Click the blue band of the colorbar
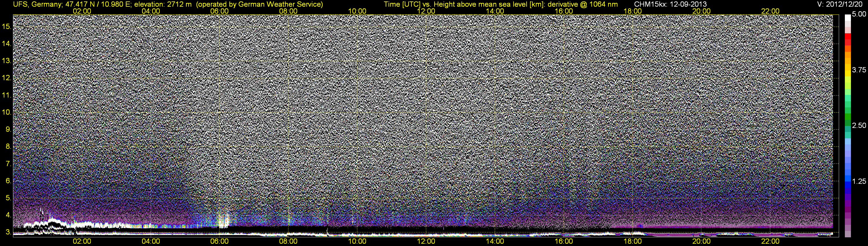 [x=847, y=185]
